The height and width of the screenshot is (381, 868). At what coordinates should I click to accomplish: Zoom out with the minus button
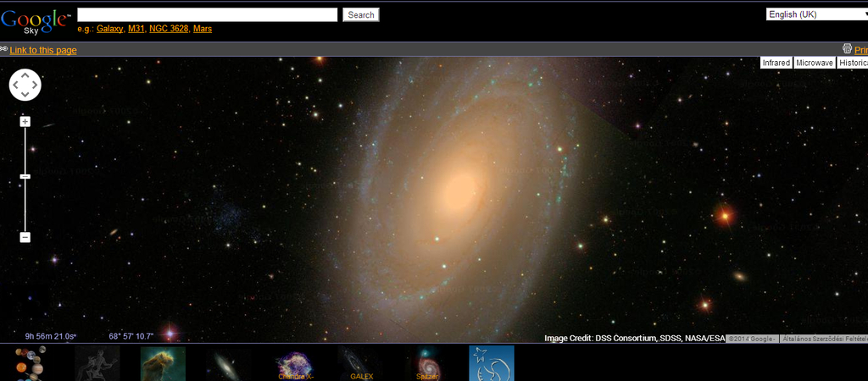tap(25, 237)
